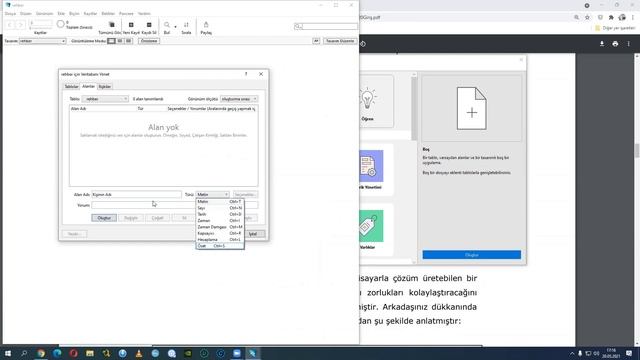
Task: Click the browser zoom magnifier icon
Action: [x=576, y=17]
